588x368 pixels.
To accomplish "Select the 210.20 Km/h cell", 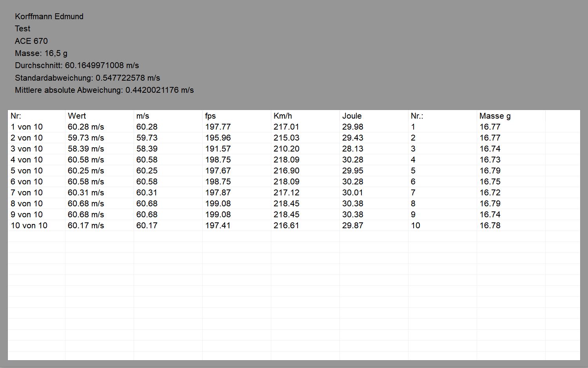I will pos(286,149).
